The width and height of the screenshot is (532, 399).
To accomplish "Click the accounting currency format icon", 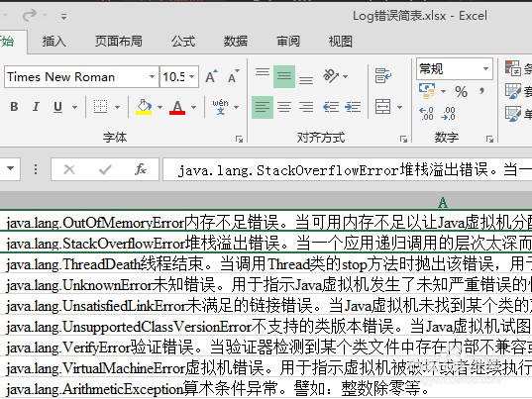I will 427,91.
